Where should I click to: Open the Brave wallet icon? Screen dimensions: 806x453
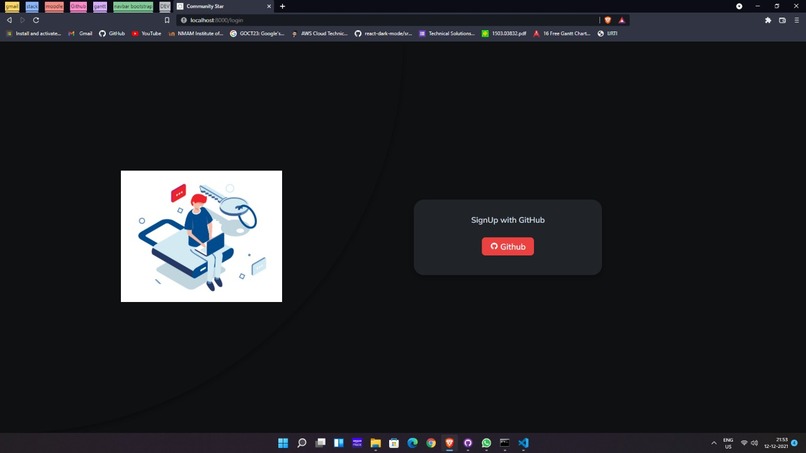(x=782, y=20)
